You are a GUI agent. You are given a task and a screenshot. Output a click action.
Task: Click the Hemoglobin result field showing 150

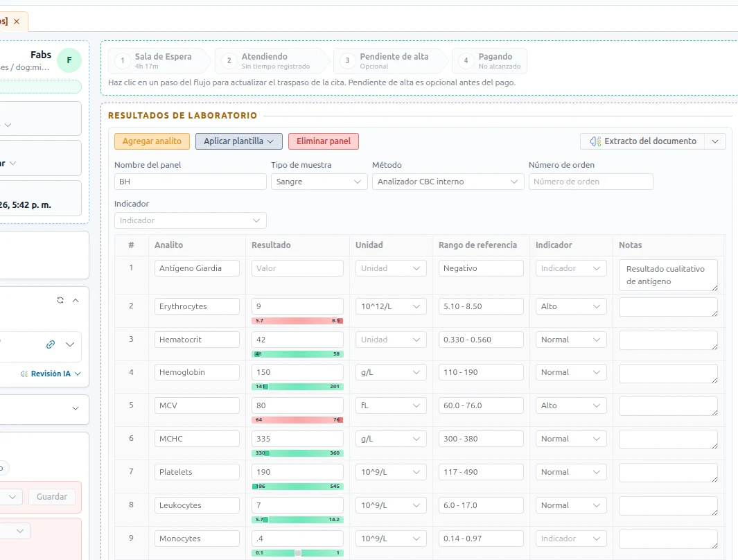pos(297,372)
